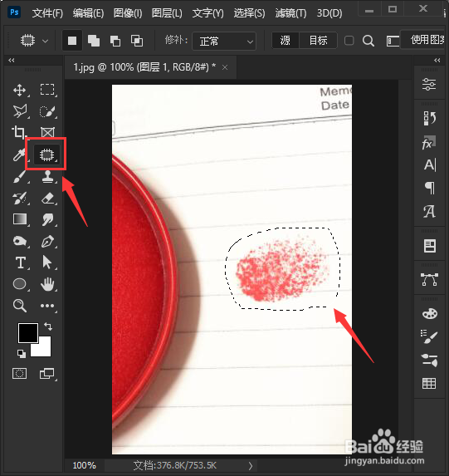Image resolution: width=449 pixels, height=476 pixels.
Task: Open the tool preset picker arrow
Action: (x=45, y=41)
